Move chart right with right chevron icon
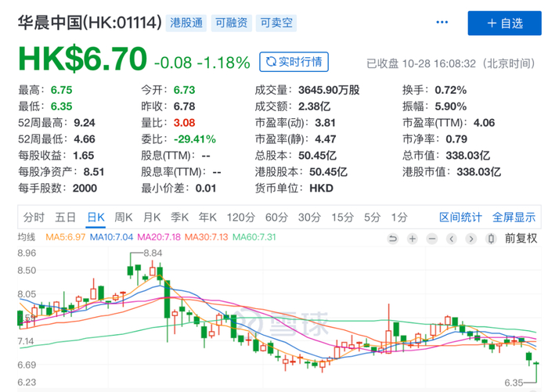 471,239
